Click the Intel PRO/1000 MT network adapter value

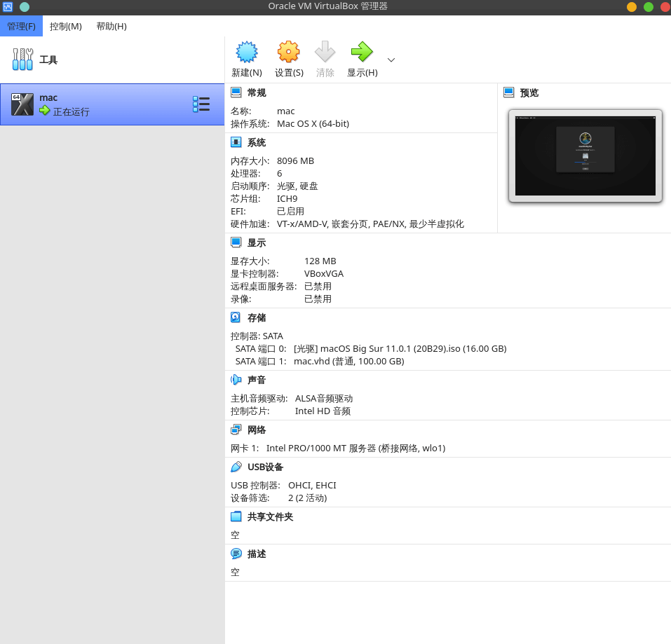point(355,448)
